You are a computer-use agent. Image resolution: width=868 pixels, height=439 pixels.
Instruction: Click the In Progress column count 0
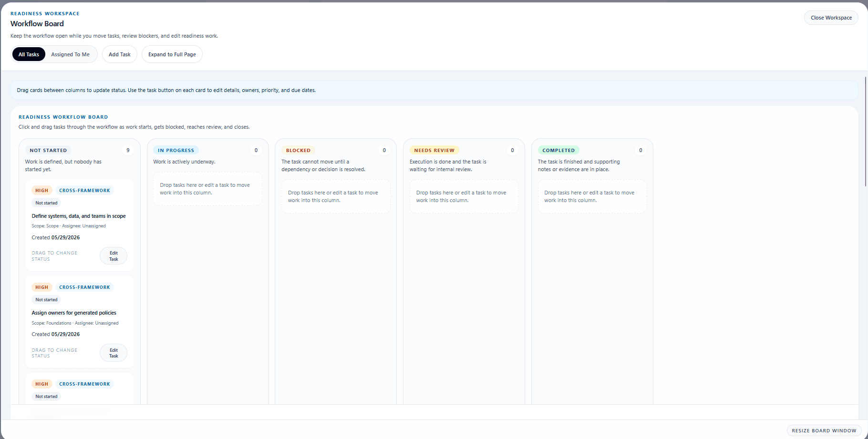coord(256,150)
